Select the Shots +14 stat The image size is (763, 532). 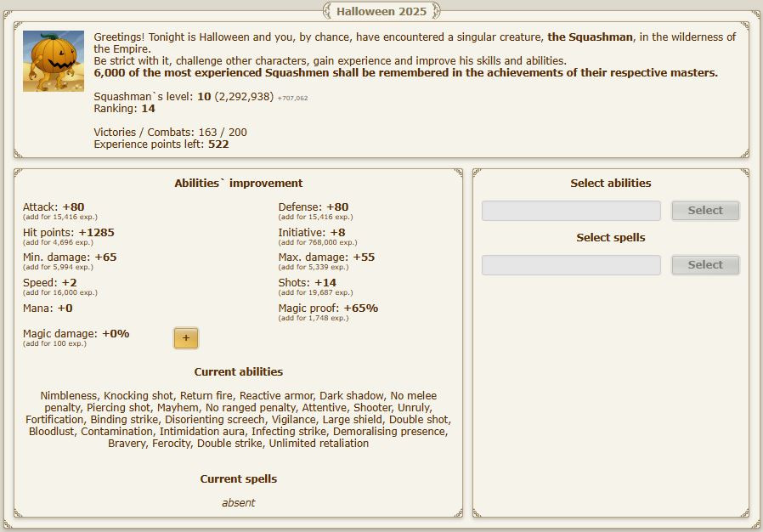(x=307, y=283)
